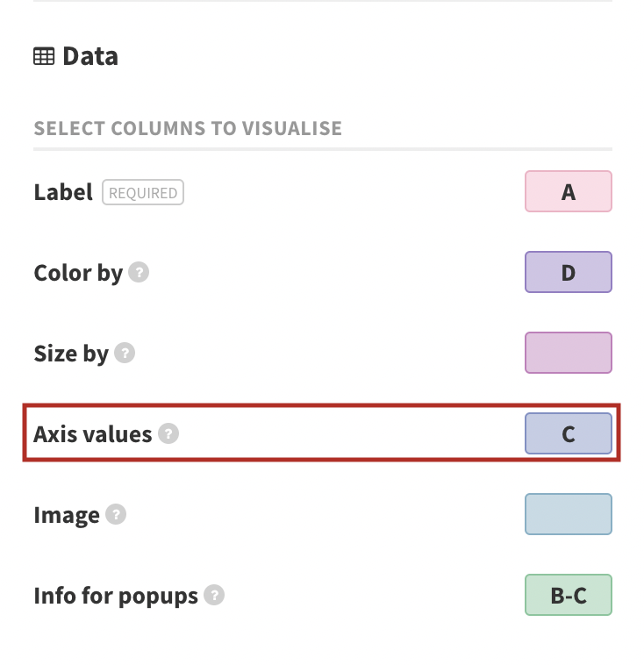644x665 pixels.
Task: Click the Label setting name
Action: [x=63, y=192]
